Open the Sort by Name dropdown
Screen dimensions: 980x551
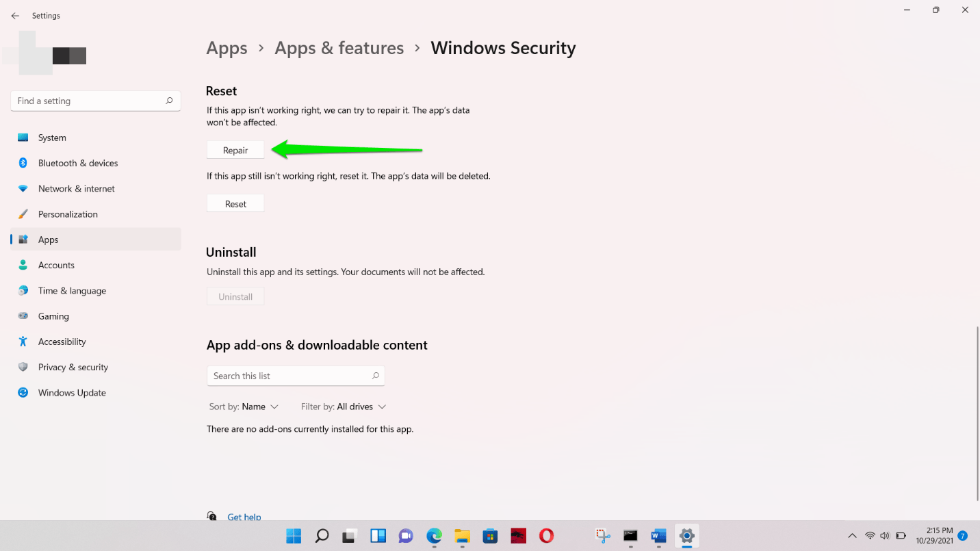(x=244, y=406)
